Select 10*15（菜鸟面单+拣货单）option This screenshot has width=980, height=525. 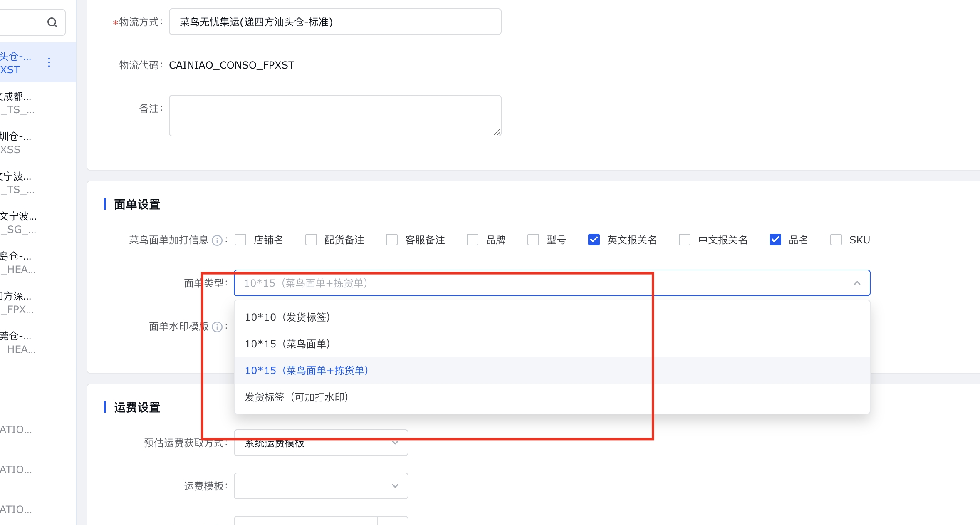(x=552, y=371)
